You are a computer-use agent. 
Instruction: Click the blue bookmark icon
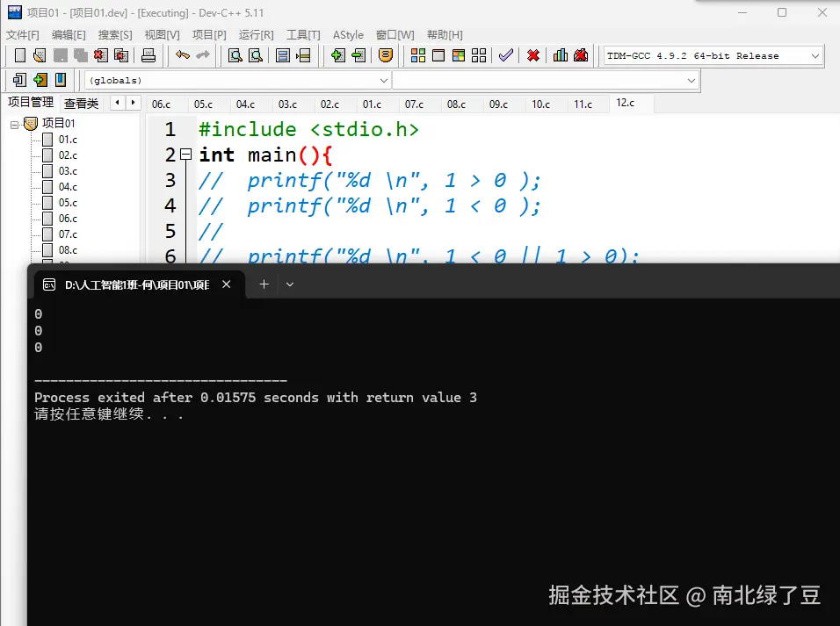tap(61, 80)
